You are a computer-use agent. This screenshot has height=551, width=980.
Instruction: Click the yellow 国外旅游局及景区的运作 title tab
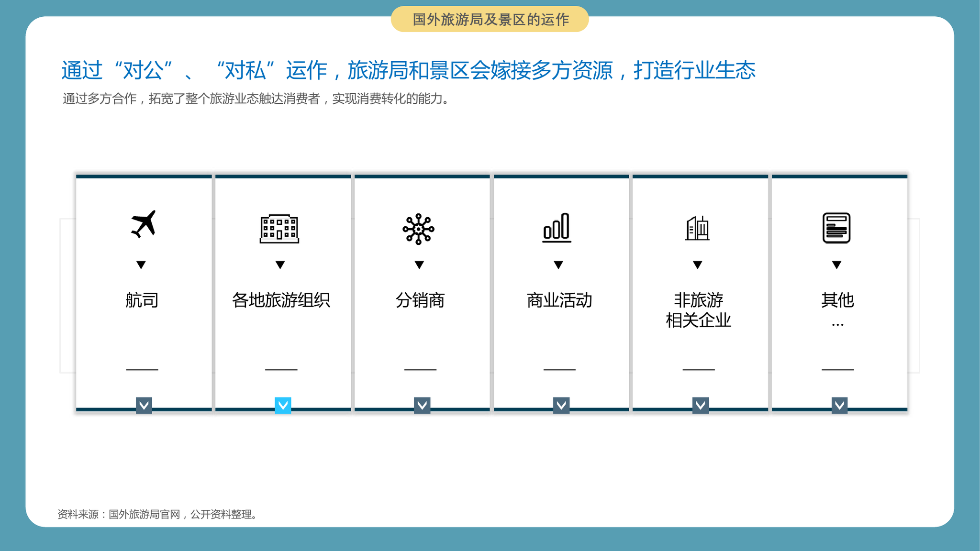point(490,19)
